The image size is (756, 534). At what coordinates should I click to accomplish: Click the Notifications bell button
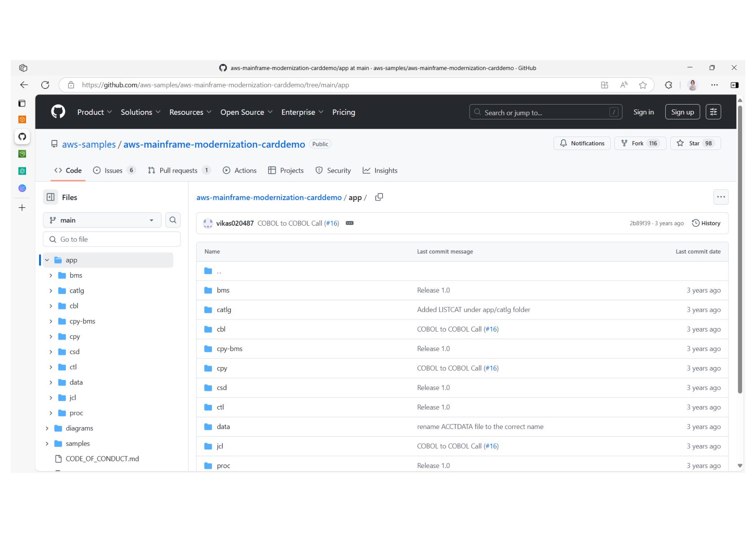click(x=582, y=143)
